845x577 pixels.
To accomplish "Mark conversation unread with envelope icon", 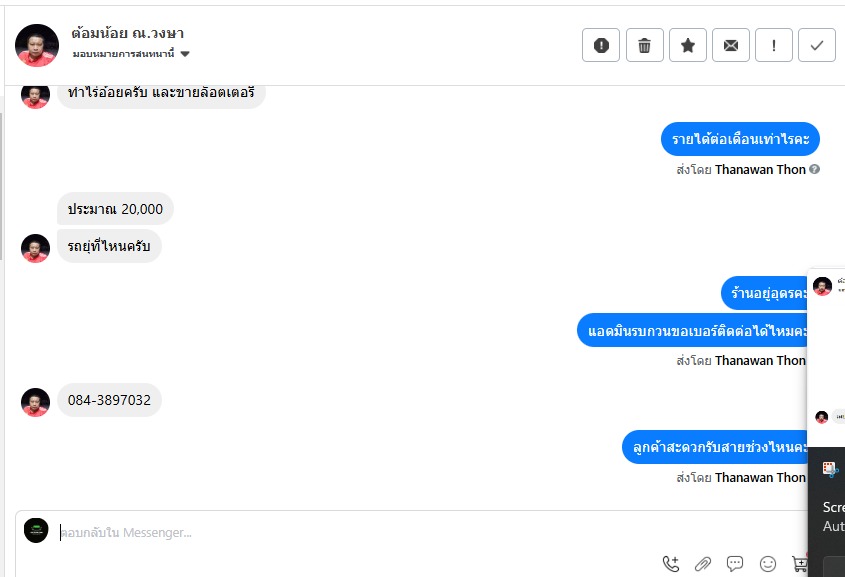I will point(731,45).
